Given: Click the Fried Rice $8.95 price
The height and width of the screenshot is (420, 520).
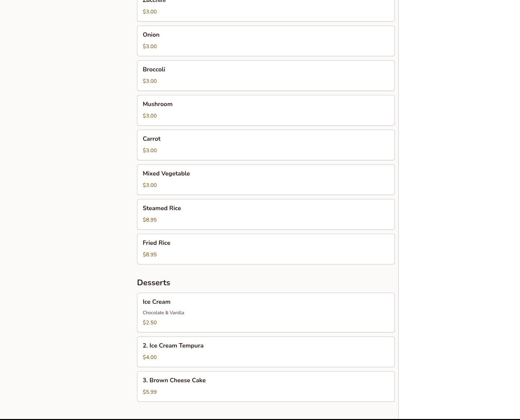Looking at the screenshot, I should (150, 255).
